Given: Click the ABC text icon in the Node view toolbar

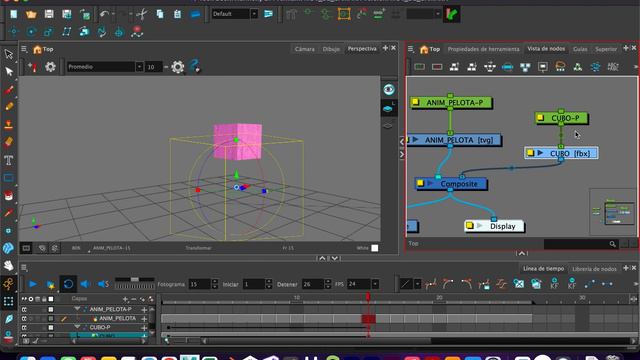Looking at the screenshot, I should (x=613, y=67).
